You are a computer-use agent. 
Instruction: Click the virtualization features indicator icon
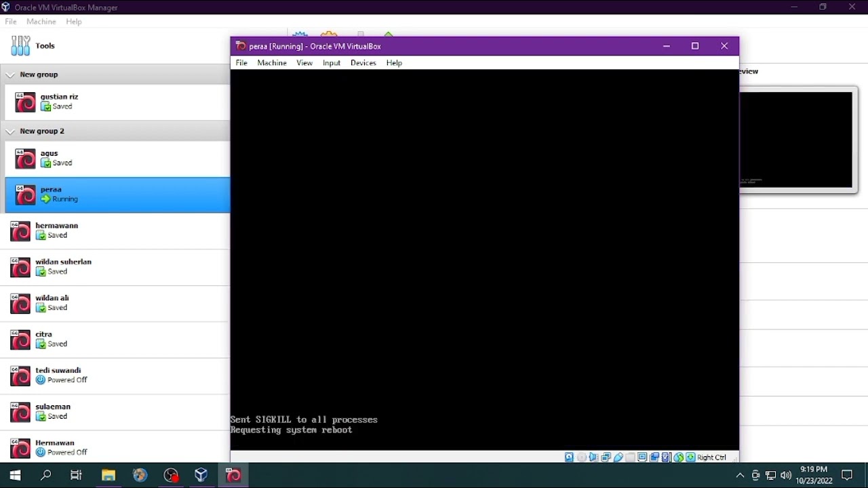point(665,457)
